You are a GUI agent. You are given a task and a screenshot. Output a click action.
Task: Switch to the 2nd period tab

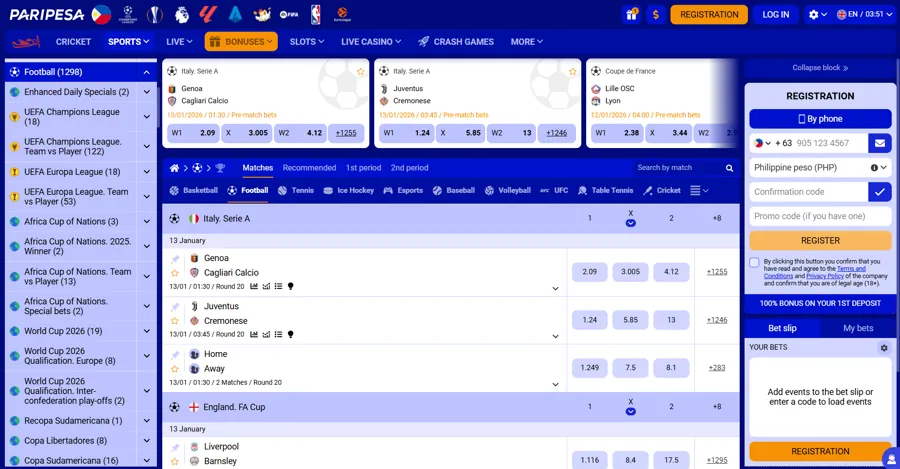[x=409, y=168]
